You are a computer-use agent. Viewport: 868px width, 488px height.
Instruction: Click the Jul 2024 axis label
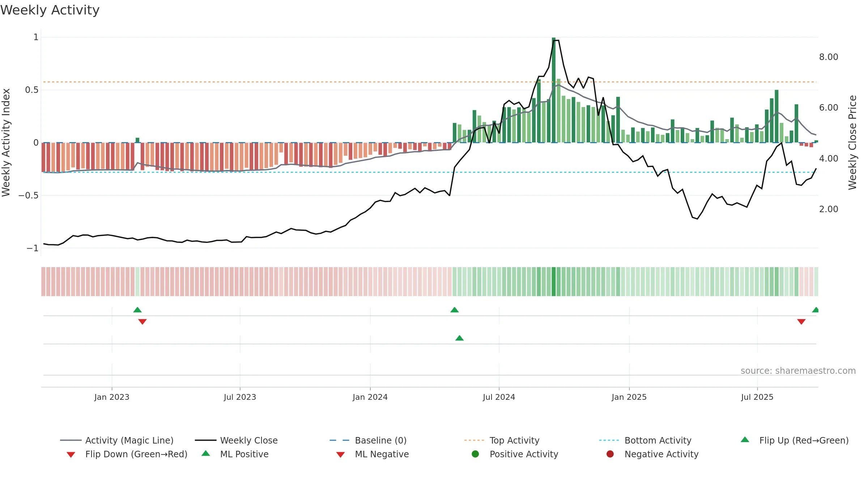coord(499,397)
